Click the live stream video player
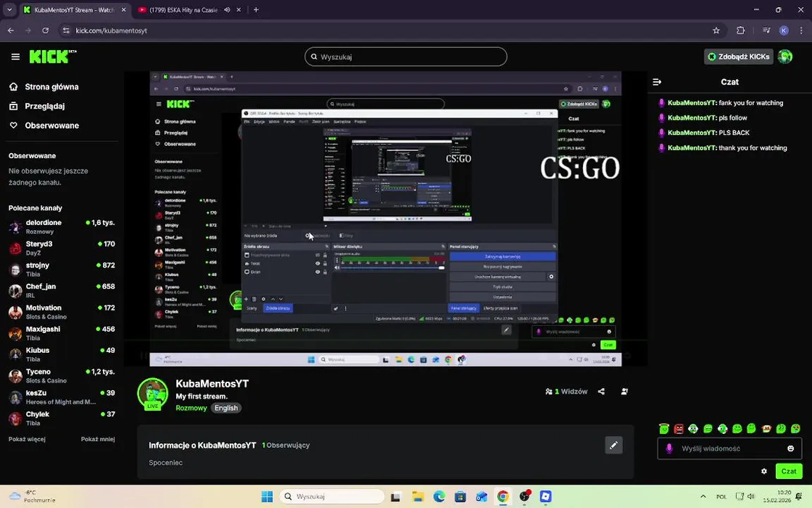 386,219
